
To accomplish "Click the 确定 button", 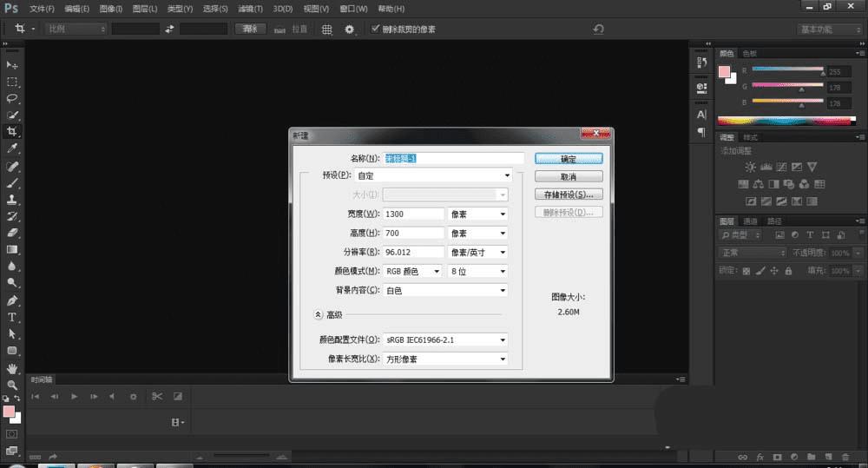I will click(569, 159).
